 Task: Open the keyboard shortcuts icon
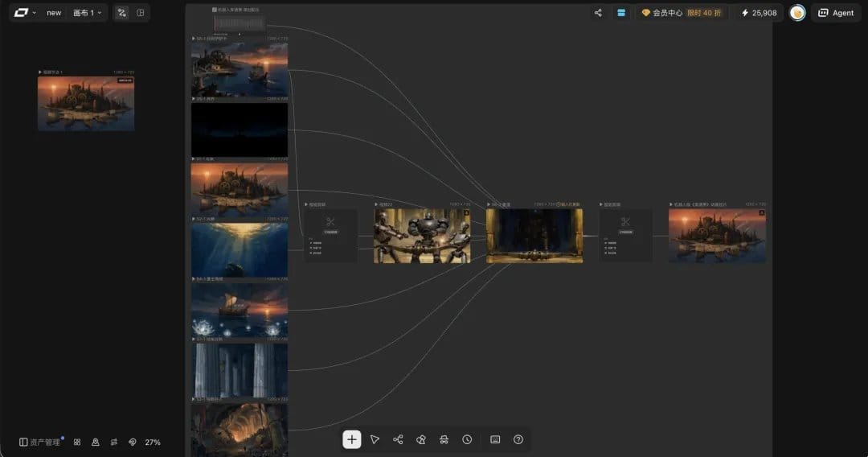click(x=495, y=439)
